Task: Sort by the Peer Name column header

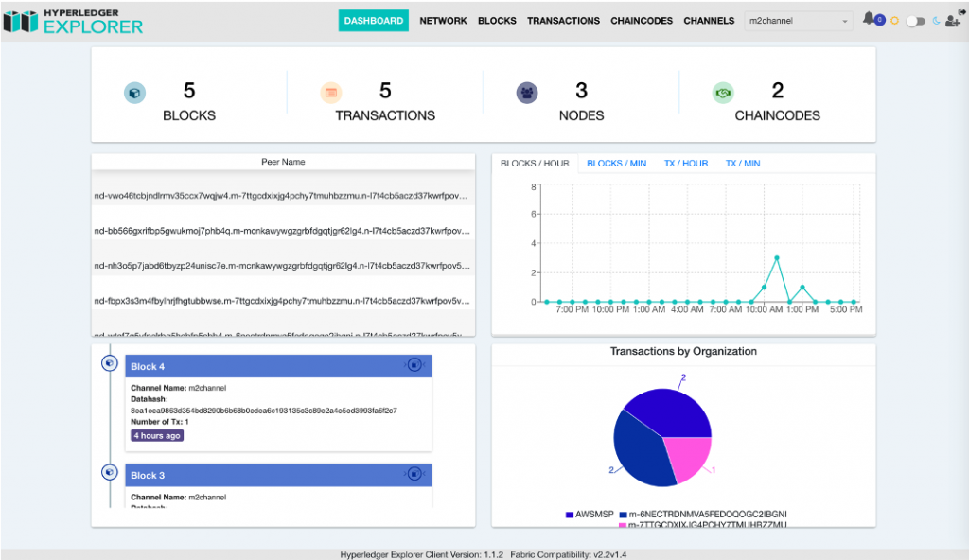Action: pyautogui.click(x=283, y=162)
